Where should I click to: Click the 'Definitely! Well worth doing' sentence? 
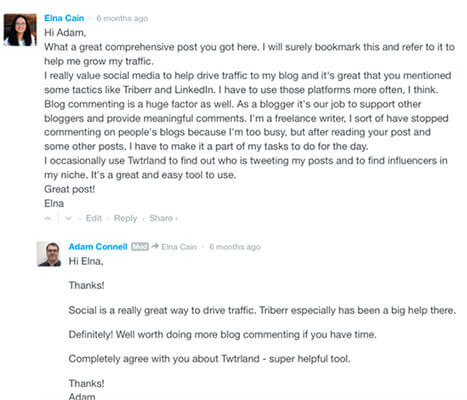coord(222,334)
